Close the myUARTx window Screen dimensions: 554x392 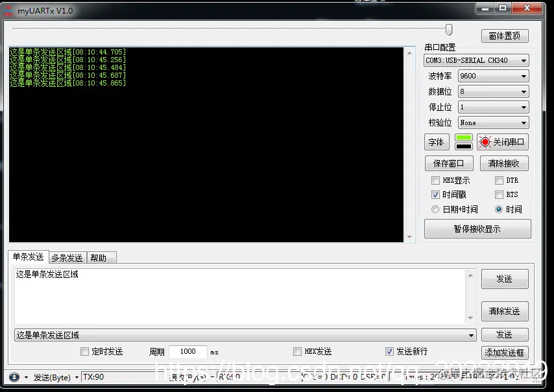[527, 8]
